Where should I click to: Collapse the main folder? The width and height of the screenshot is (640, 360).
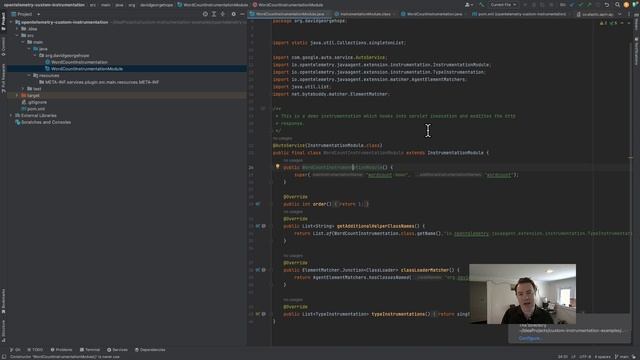click(x=23, y=42)
